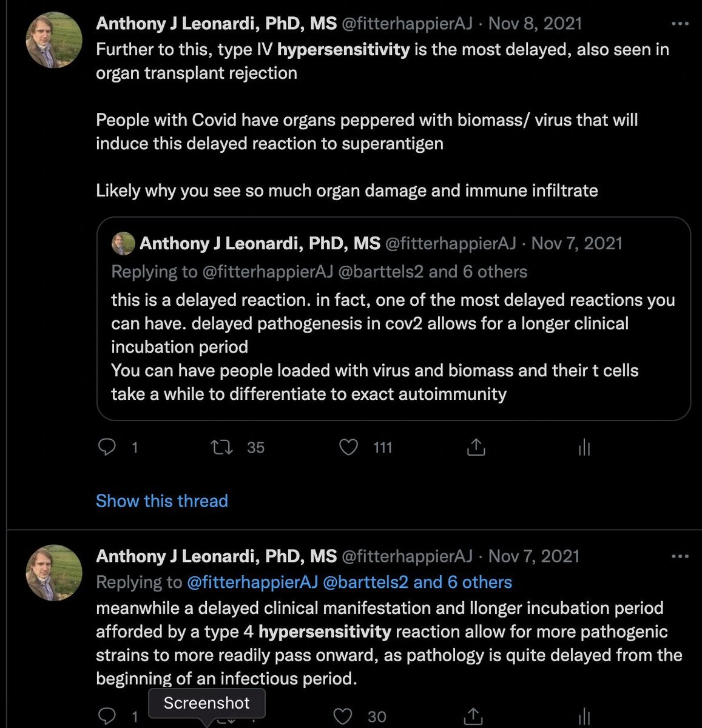The height and width of the screenshot is (728, 702).
Task: Open the quoted Nov 7 tweet
Action: 393,346
